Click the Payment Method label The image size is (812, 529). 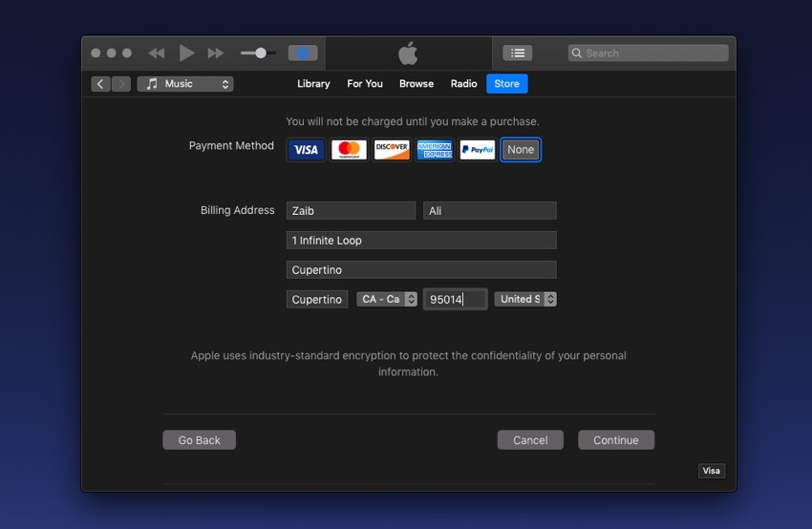[231, 145]
